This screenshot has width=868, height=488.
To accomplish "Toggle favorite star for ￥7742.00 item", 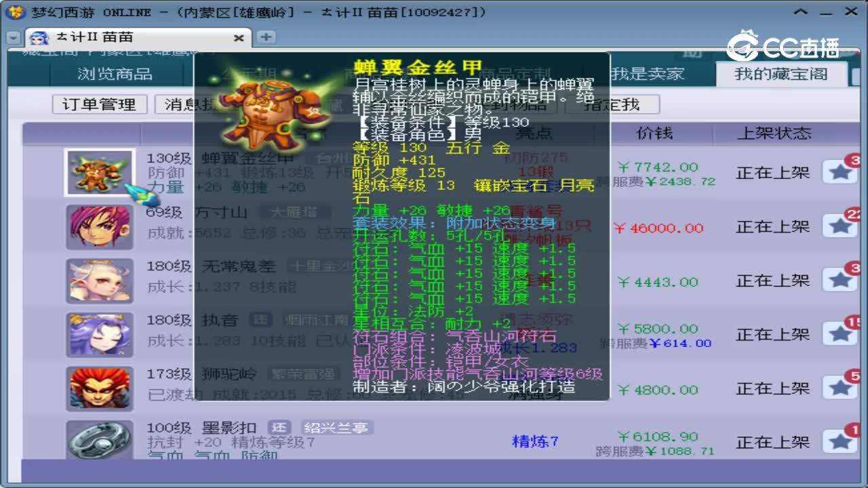I will tap(840, 172).
